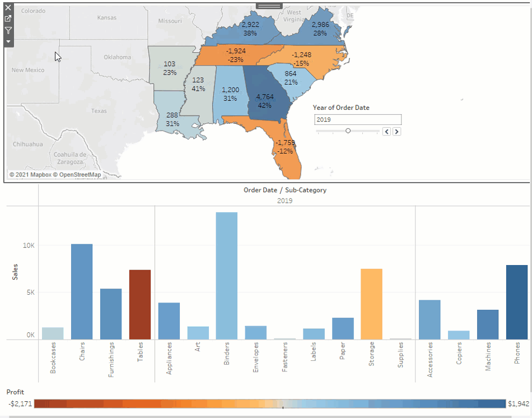The width and height of the screenshot is (532, 418).
Task: Click the Order Date / Sub-Category header
Action: (x=284, y=190)
